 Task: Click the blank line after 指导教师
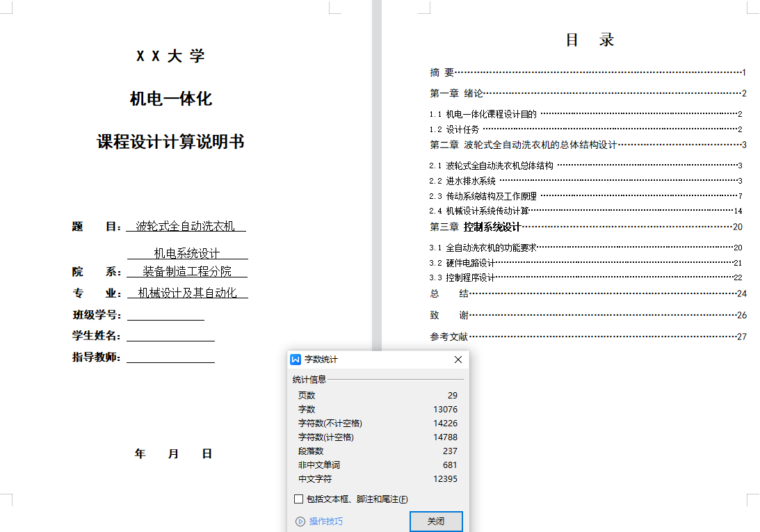pyautogui.click(x=170, y=358)
